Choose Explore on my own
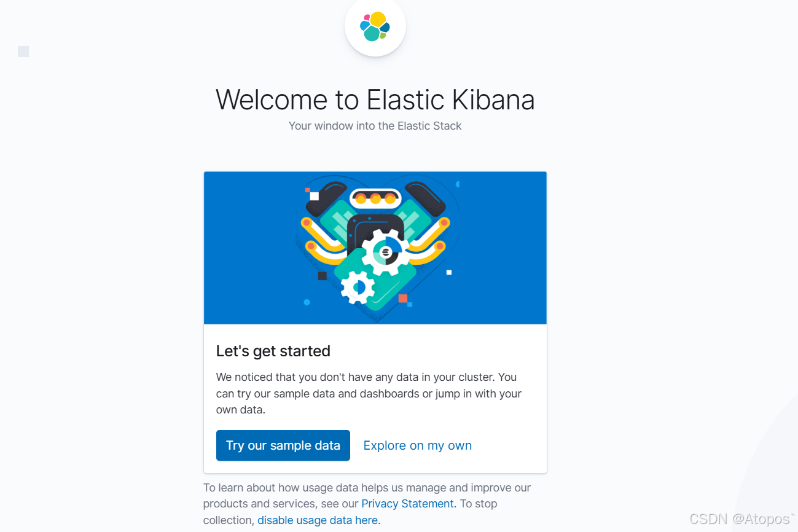798x532 pixels. point(418,445)
